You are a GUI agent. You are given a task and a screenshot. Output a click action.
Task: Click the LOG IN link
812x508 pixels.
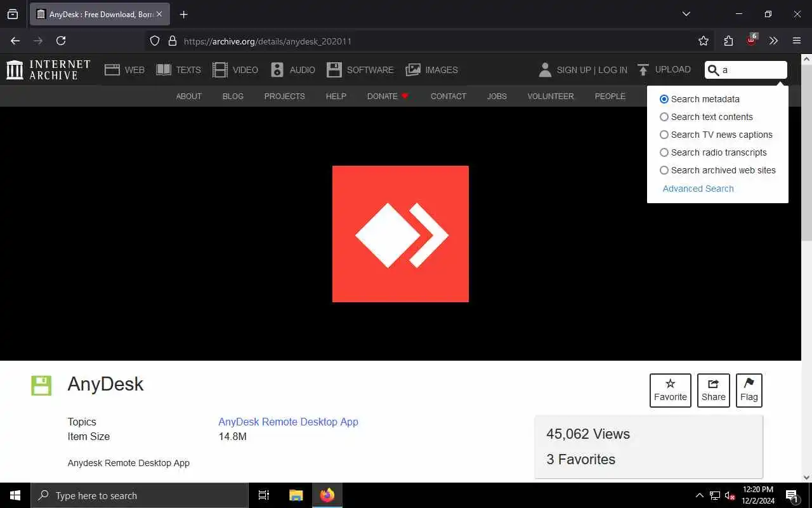coord(613,70)
